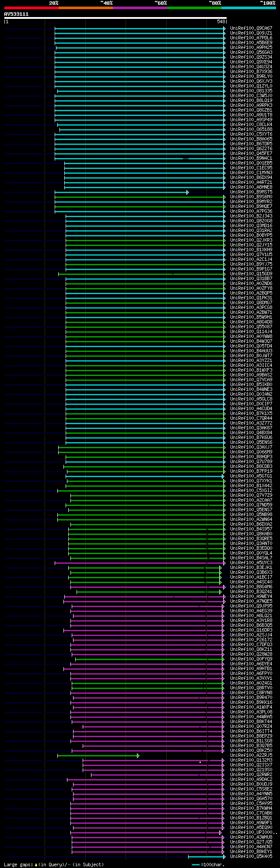
Task: Select the UniRef100_C5XGI2 label
Action: [x=251, y=491]
